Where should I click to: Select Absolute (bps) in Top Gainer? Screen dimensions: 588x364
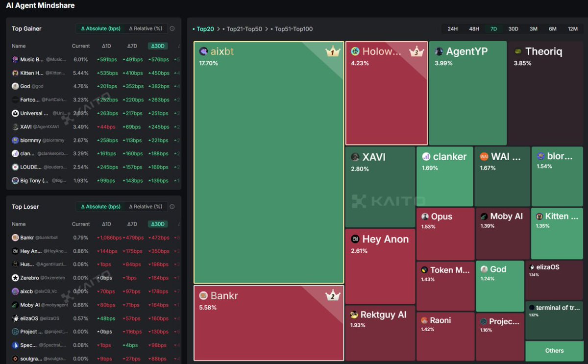pos(100,28)
